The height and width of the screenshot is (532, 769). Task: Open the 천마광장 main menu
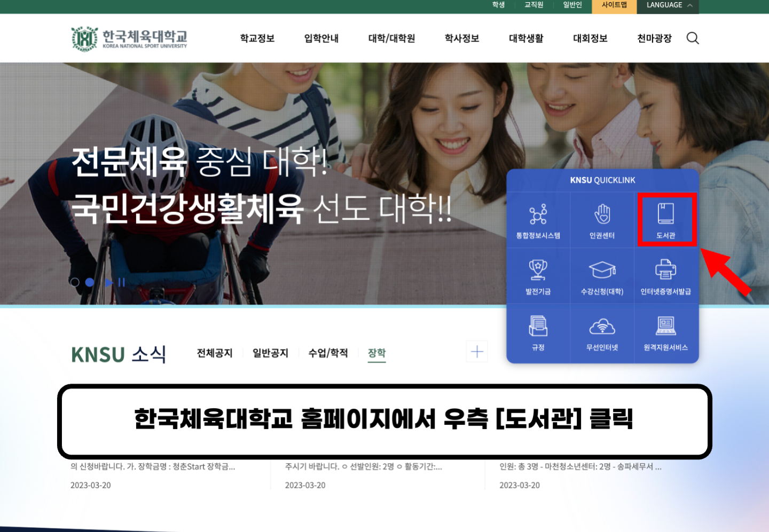654,38
